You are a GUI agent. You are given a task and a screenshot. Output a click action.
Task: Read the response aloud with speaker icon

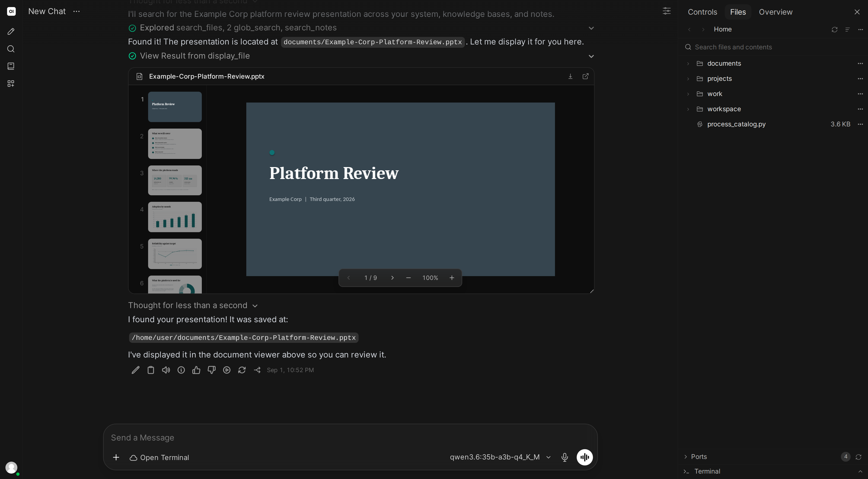(x=166, y=370)
